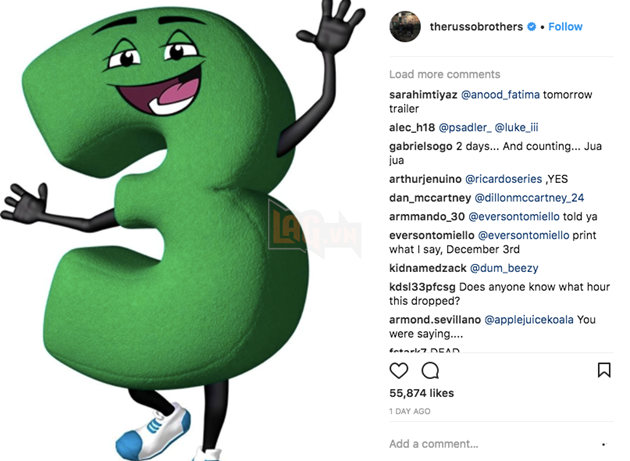Open the @applejuicekoala mention

tap(529, 320)
